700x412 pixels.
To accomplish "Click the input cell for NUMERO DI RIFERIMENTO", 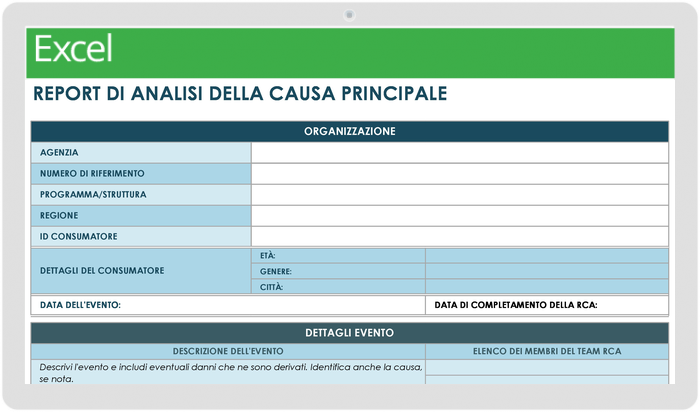I will click(460, 174).
